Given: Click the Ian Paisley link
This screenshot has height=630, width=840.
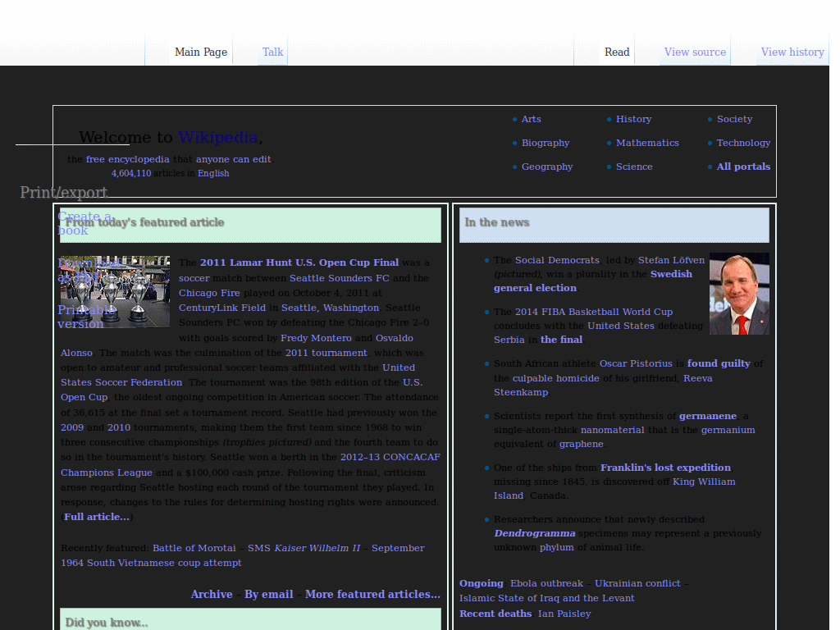Looking at the screenshot, I should [564, 614].
